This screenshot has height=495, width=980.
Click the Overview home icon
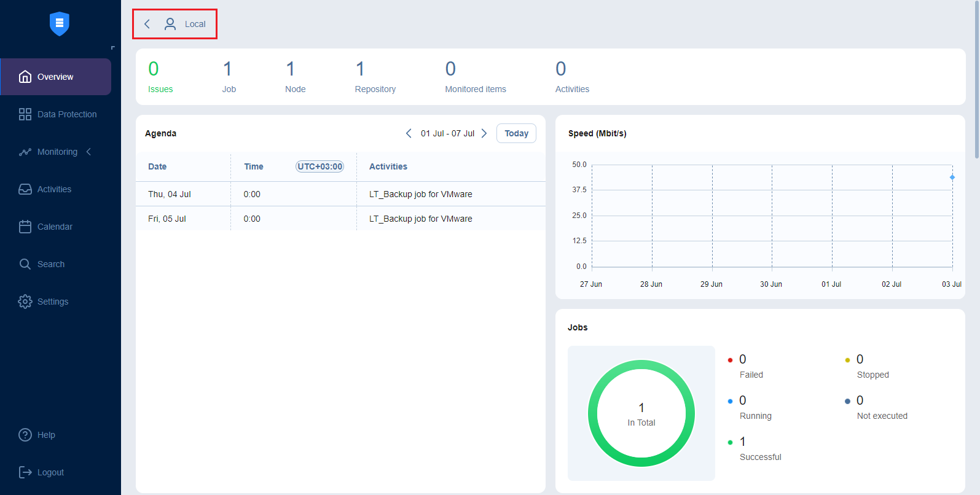(25, 77)
